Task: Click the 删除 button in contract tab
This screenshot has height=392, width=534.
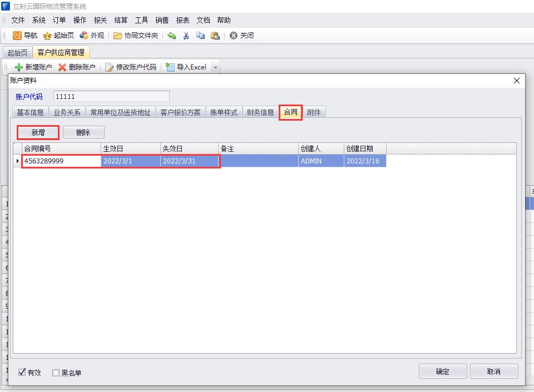Action: coord(83,132)
